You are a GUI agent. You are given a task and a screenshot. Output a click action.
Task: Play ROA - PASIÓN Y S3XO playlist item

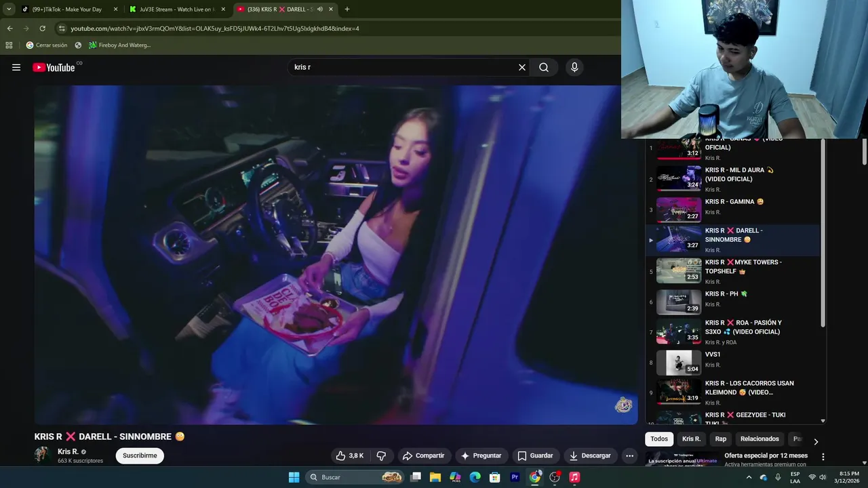[734, 332]
